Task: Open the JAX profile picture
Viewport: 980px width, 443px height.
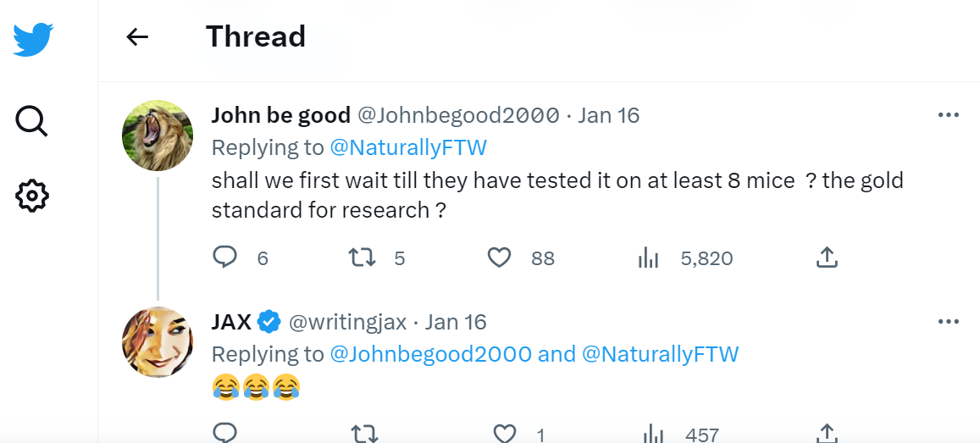Action: 158,341
